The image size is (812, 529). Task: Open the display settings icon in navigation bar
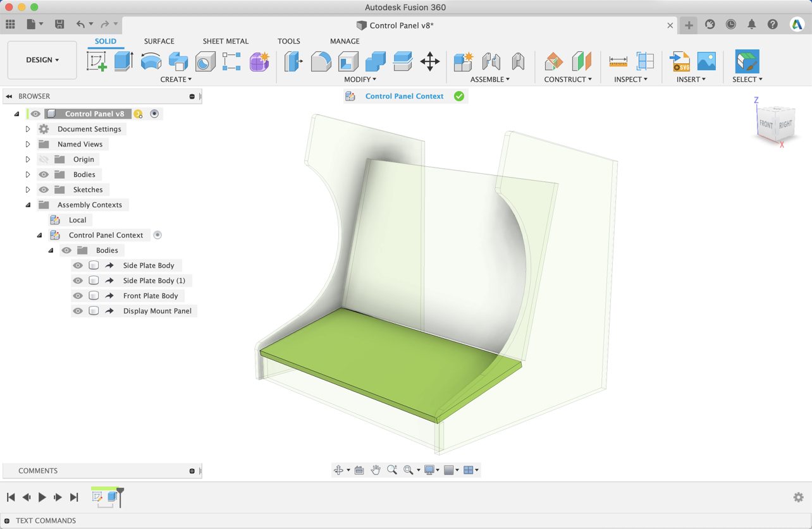click(x=431, y=470)
